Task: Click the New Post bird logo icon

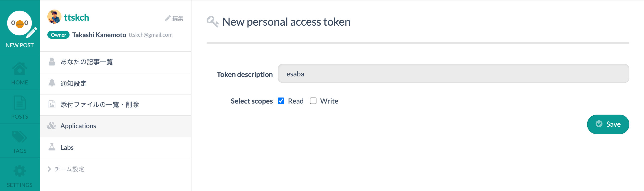Action: tap(20, 23)
